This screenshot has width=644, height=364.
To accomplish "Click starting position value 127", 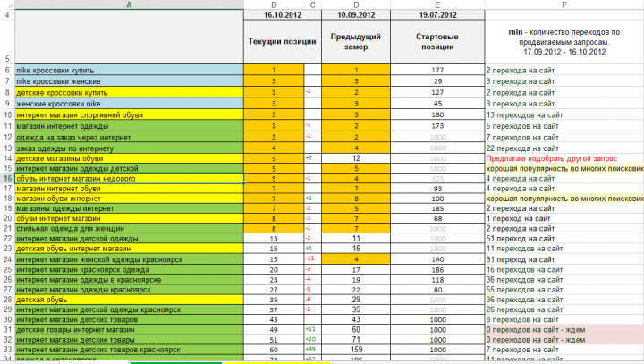I will [x=437, y=92].
